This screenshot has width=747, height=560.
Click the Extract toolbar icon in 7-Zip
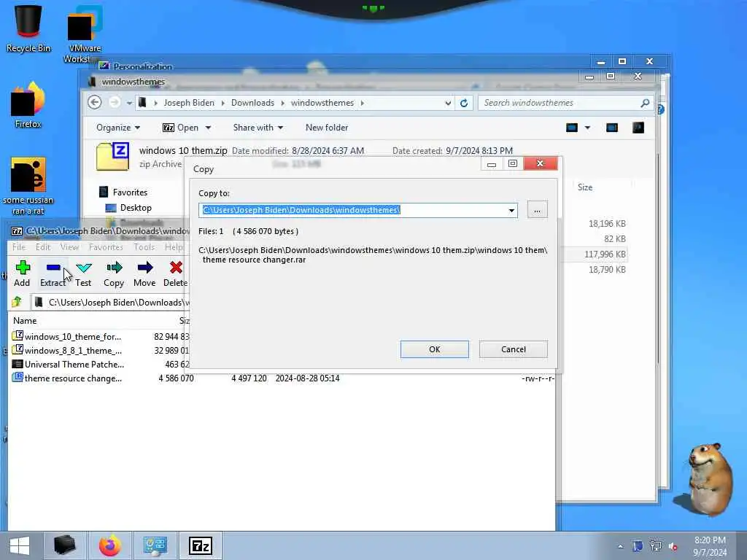(53, 274)
